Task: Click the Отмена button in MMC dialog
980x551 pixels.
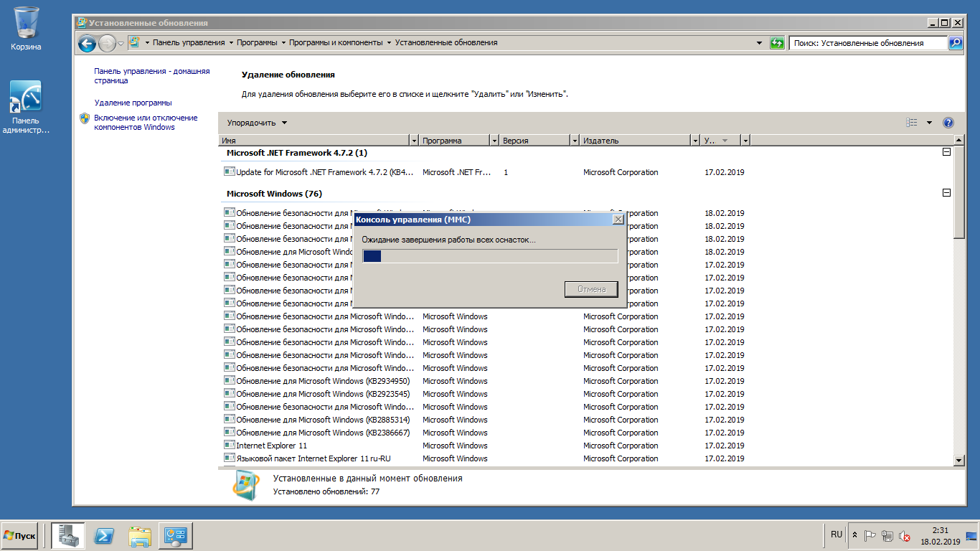Action: click(x=592, y=289)
